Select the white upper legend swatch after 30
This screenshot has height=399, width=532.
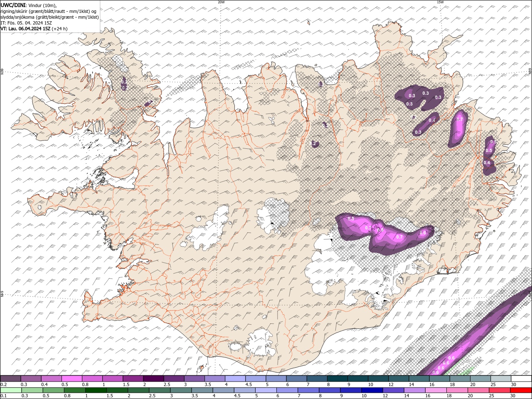(521, 379)
